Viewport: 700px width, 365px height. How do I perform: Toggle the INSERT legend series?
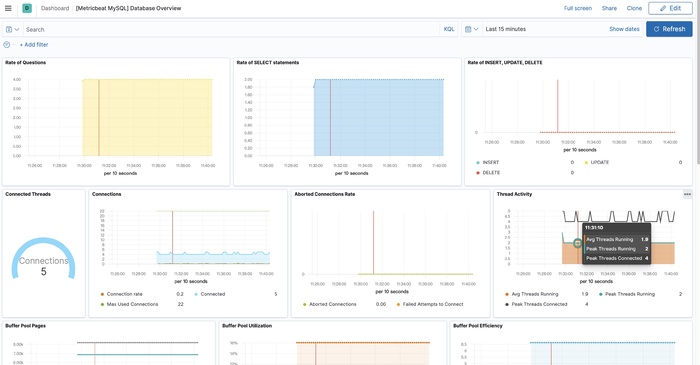491,162
